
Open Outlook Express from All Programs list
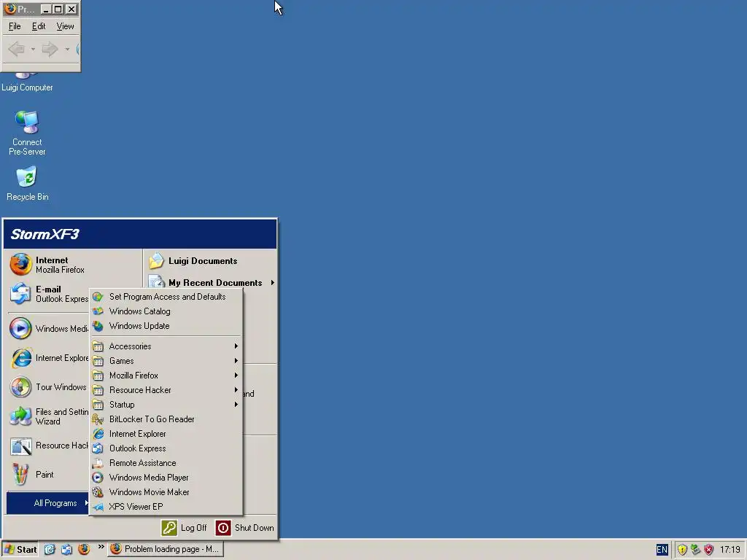(166, 448)
